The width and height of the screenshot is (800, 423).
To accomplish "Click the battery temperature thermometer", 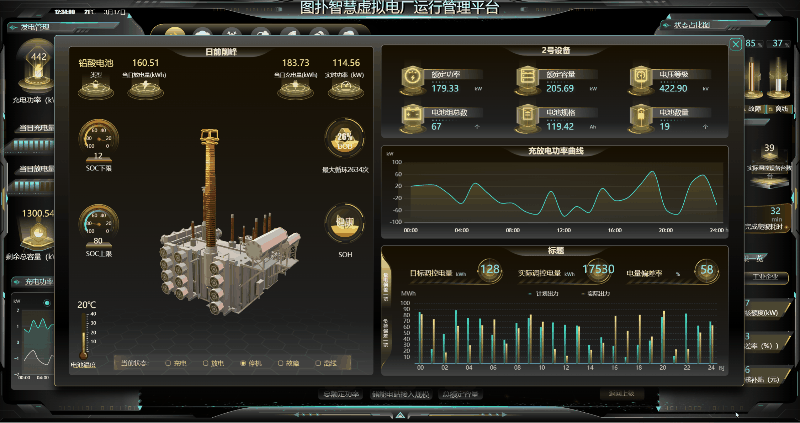I will 84,336.
